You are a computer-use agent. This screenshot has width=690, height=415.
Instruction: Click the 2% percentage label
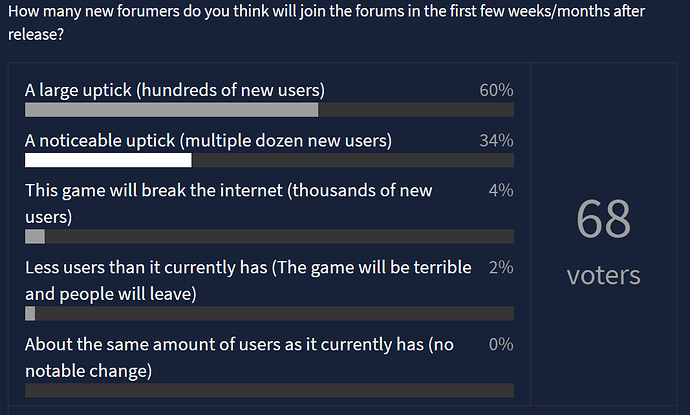point(501,268)
